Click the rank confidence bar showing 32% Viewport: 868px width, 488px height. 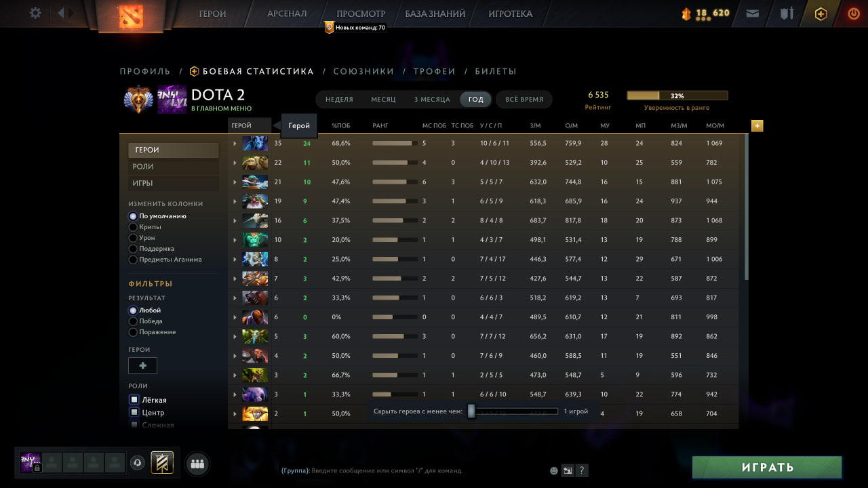pyautogui.click(x=677, y=96)
